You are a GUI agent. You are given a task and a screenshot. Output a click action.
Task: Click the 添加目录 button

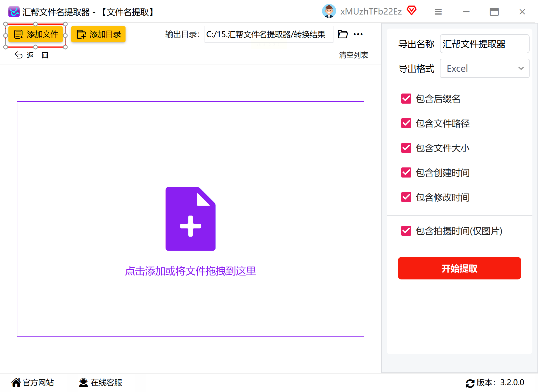tap(98, 34)
